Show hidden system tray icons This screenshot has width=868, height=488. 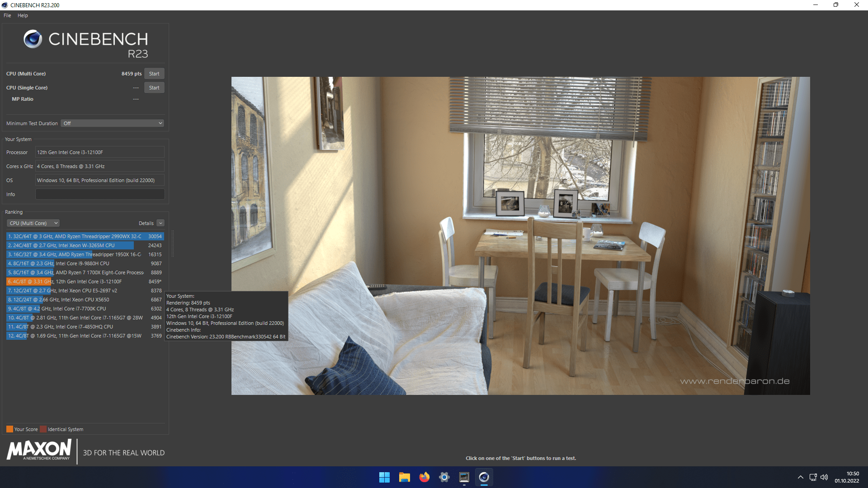800,477
